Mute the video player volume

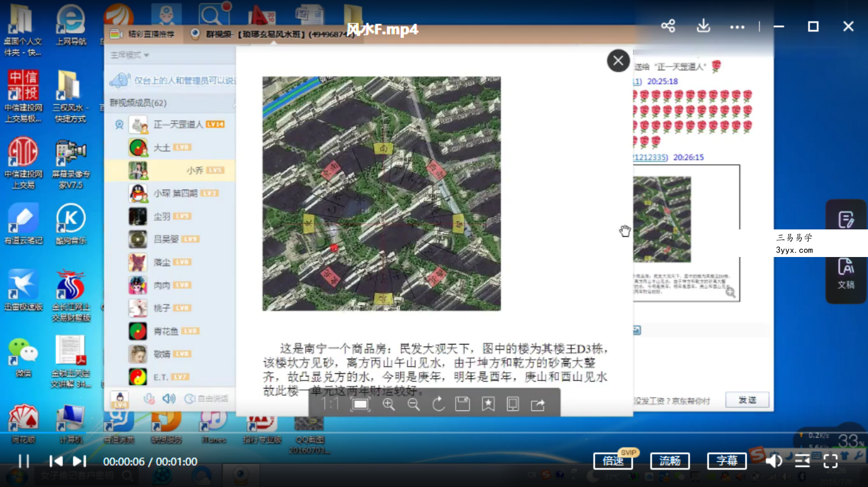(774, 461)
